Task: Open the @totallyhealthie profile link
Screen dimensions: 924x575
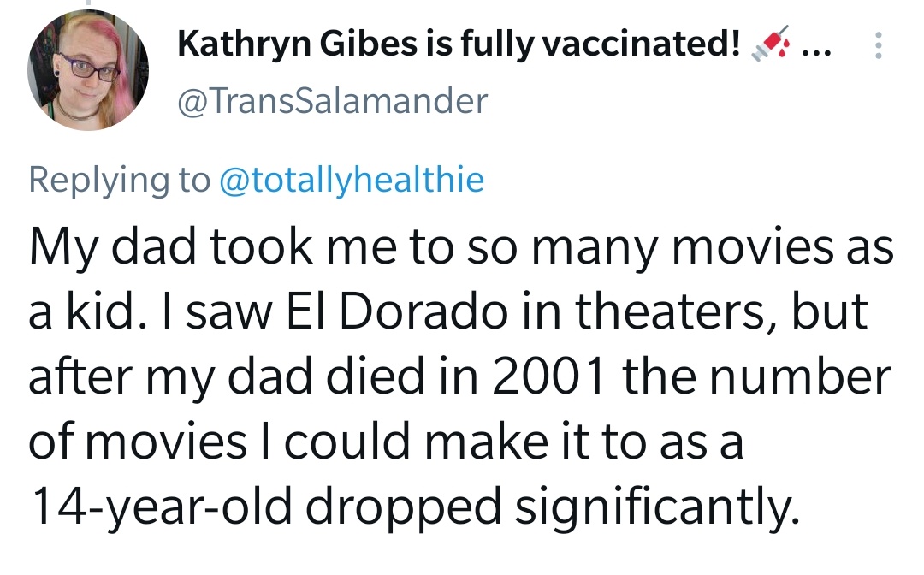Action: [x=352, y=181]
